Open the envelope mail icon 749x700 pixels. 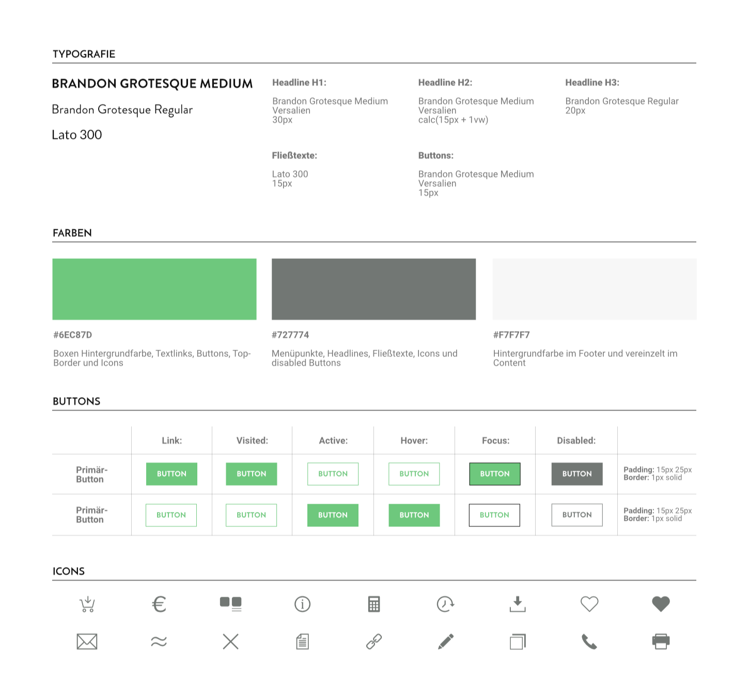click(87, 642)
